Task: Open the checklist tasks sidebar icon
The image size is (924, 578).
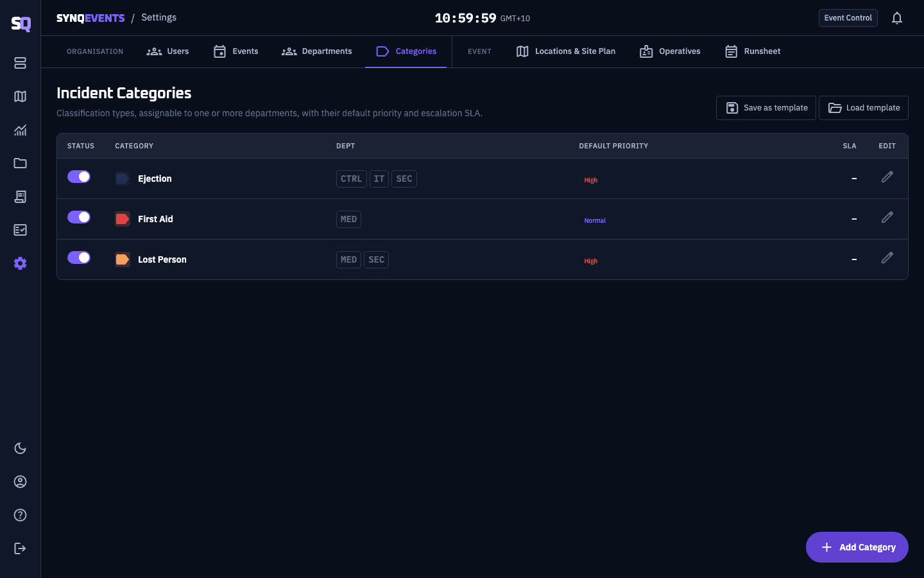Action: [x=20, y=230]
